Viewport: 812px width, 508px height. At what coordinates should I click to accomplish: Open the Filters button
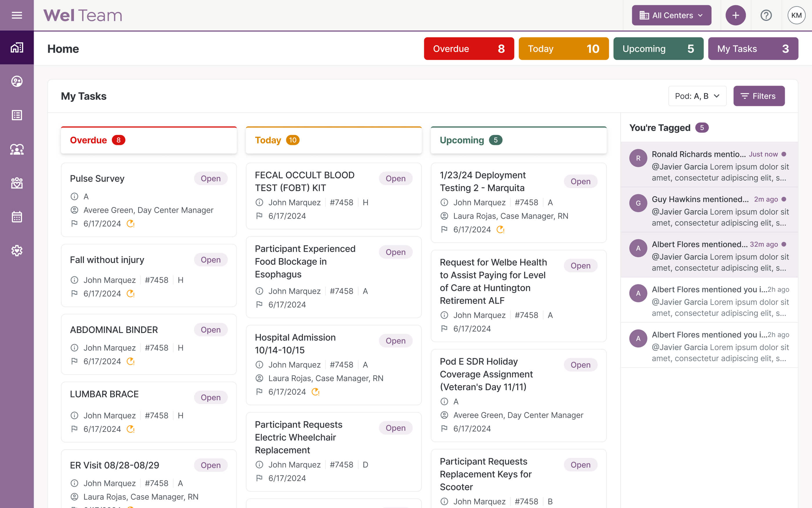tap(759, 96)
